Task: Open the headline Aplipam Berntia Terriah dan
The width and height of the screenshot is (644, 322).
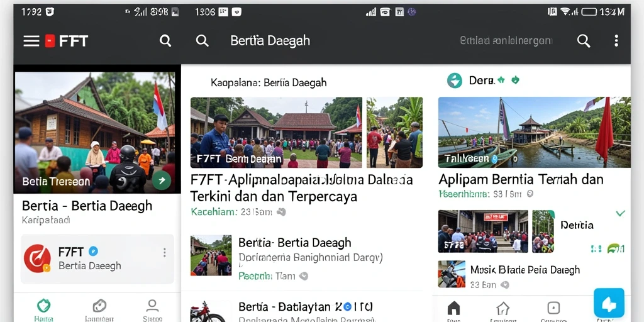Action: 521,179
